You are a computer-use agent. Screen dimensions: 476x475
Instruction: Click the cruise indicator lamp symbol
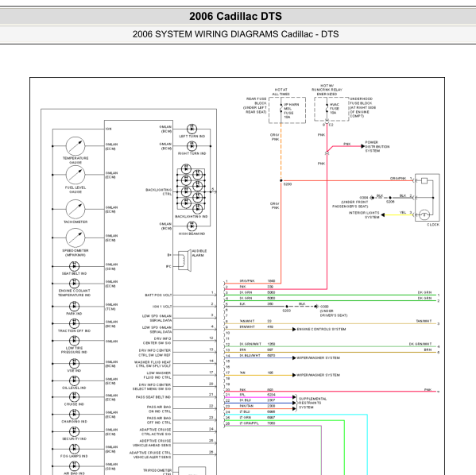pos(74,397)
